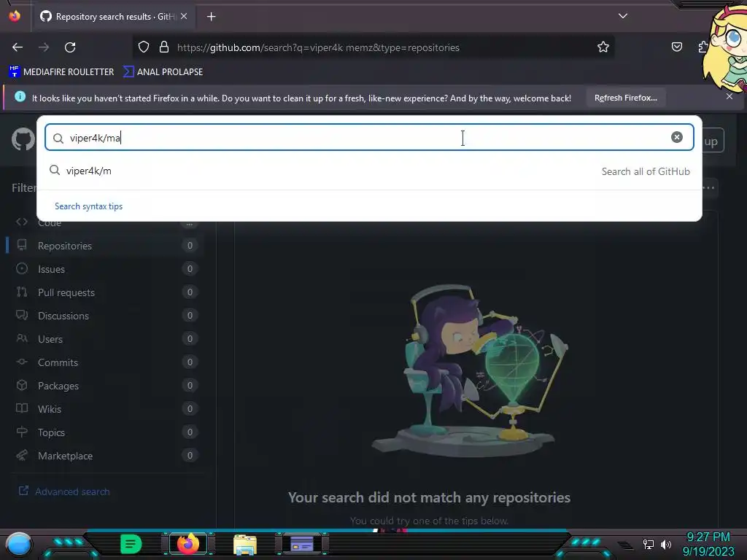Select Issues filter

(x=106, y=269)
